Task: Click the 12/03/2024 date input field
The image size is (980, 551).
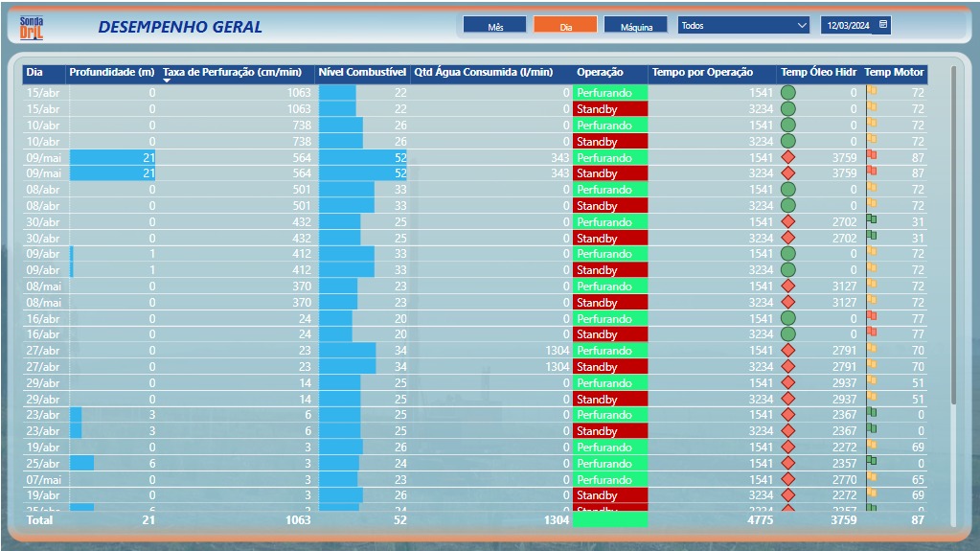Action: (848, 25)
